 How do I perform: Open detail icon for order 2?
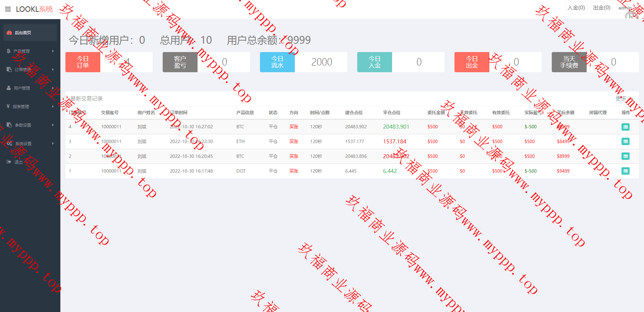tap(625, 157)
